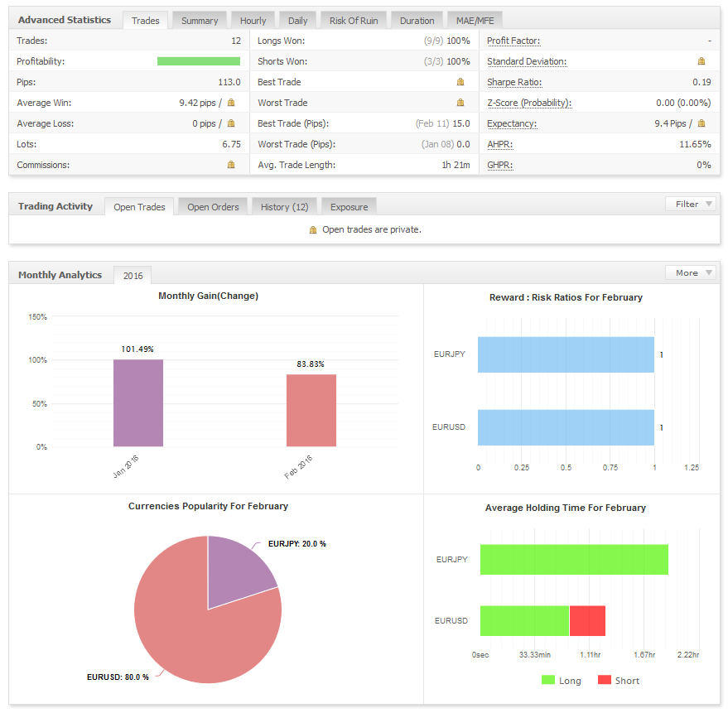Select the MAE/MFE tab
The width and height of the screenshot is (728, 713).
(475, 21)
